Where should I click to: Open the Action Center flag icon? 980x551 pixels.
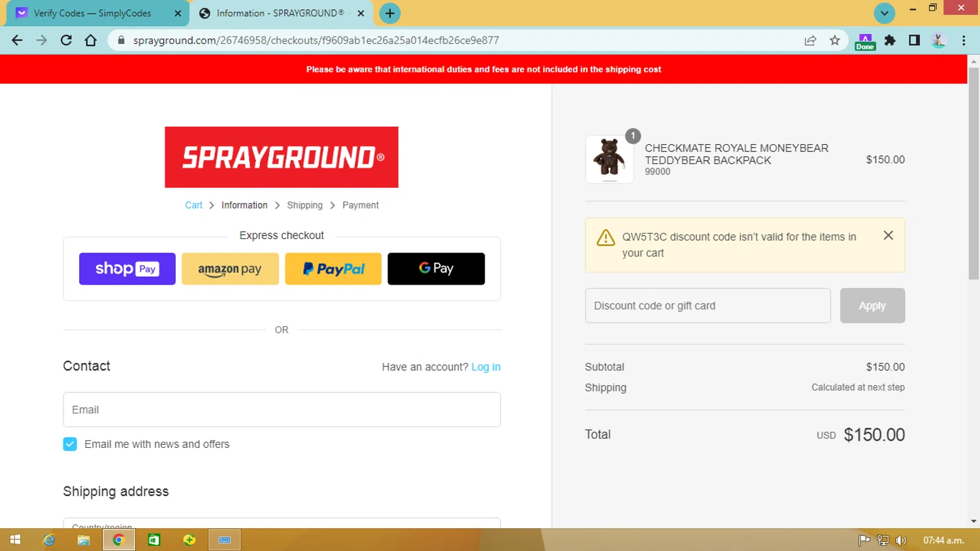click(x=864, y=540)
